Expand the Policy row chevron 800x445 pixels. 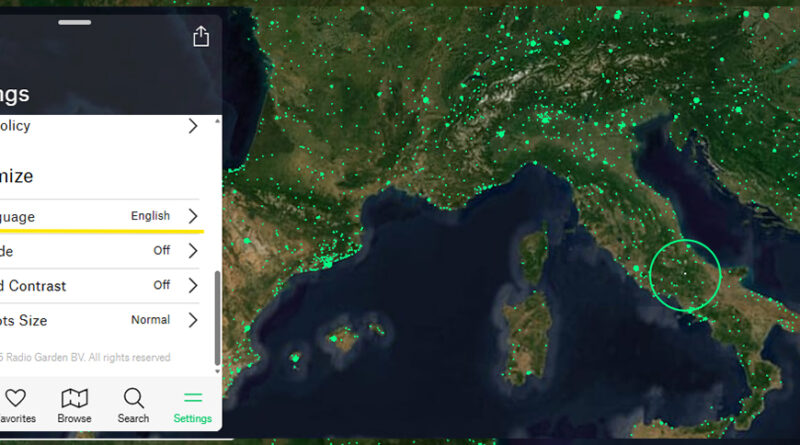[x=193, y=126]
